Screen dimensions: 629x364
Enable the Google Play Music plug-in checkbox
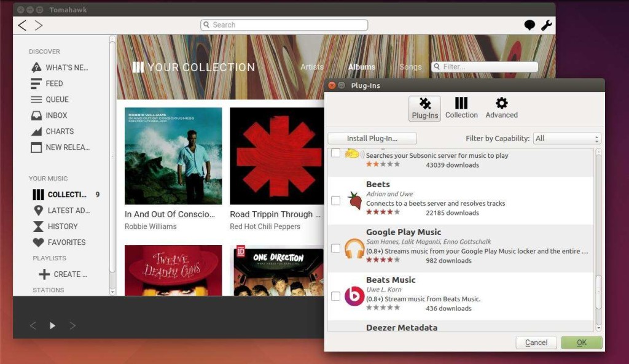coord(336,249)
